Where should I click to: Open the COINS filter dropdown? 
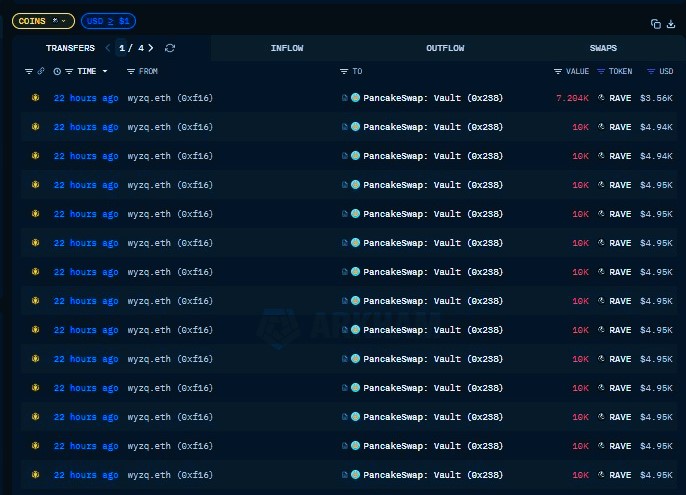pos(43,21)
